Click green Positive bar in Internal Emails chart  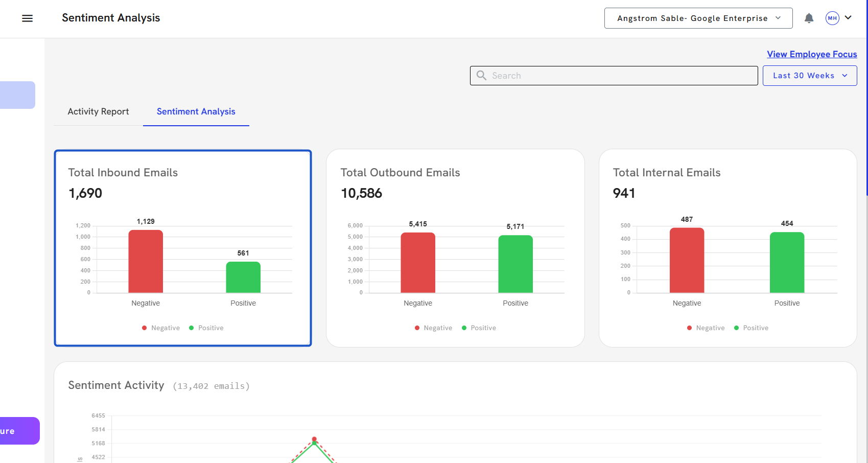click(787, 263)
